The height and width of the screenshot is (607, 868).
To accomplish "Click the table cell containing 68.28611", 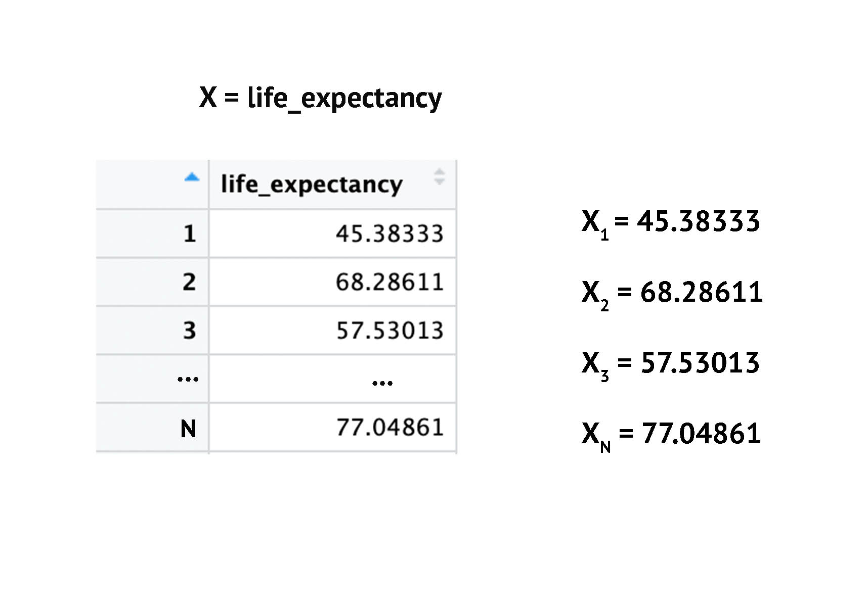I will [x=389, y=282].
